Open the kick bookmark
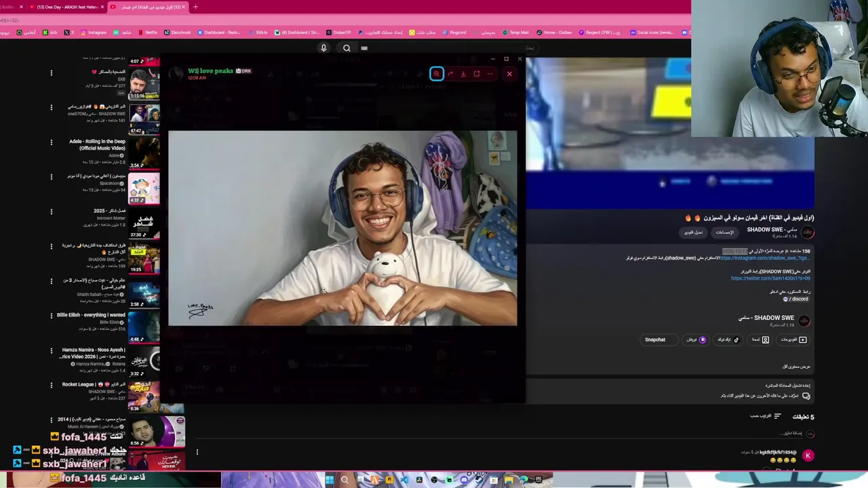 pyautogui.click(x=50, y=33)
